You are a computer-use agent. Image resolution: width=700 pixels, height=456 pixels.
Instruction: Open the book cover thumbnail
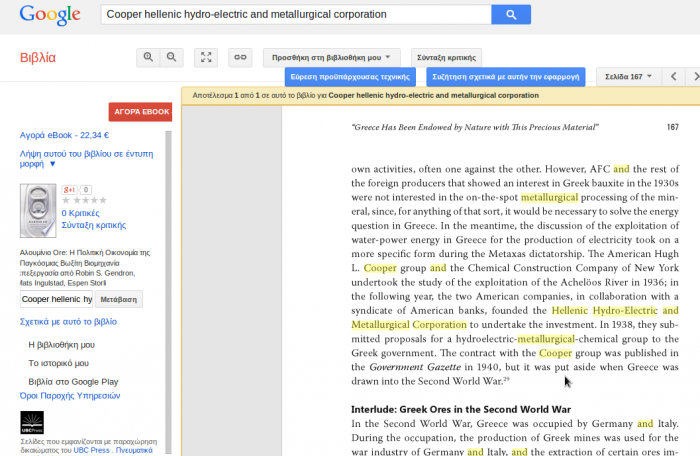pos(38,210)
